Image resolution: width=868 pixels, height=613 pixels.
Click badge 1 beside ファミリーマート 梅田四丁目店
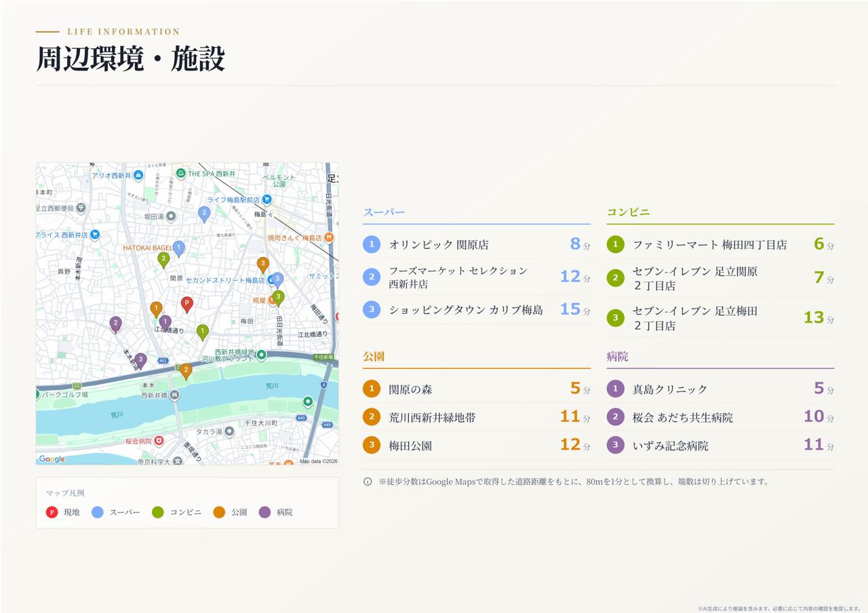[615, 245]
